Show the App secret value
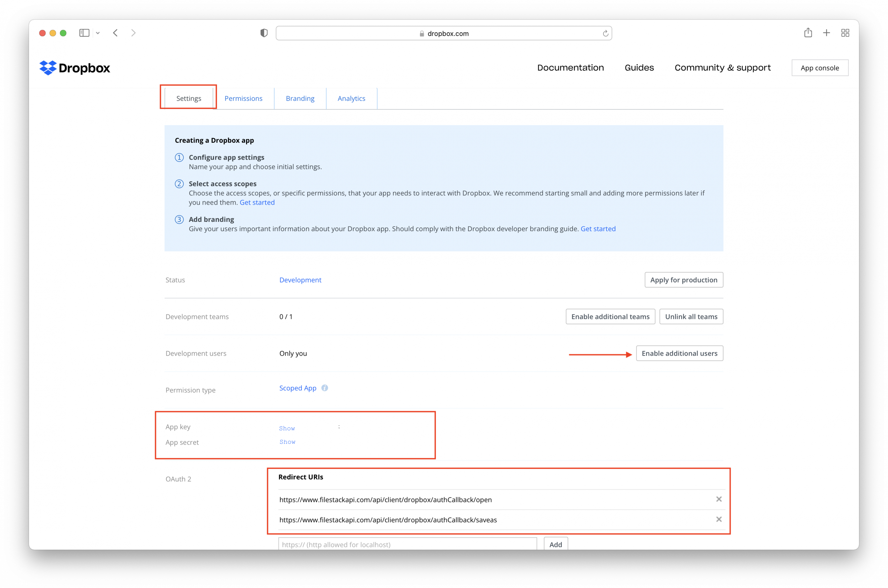Viewport: 888px width, 588px height. pos(287,442)
